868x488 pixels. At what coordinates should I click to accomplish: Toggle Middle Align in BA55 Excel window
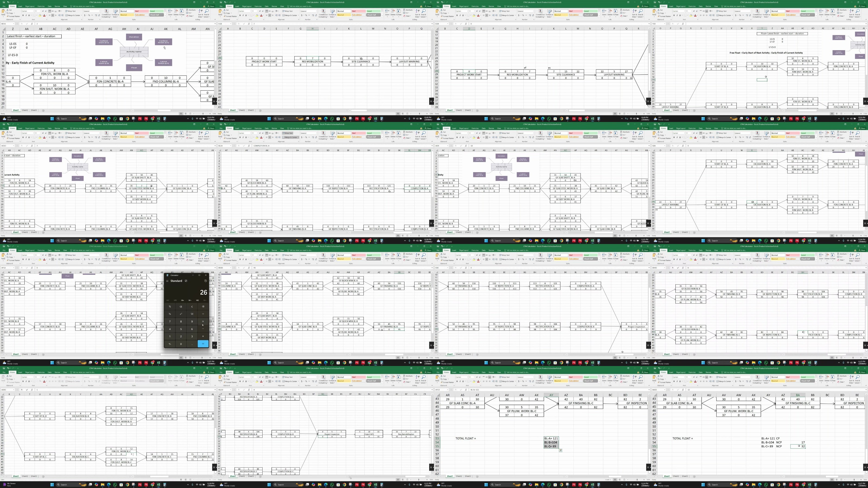[x=704, y=377]
